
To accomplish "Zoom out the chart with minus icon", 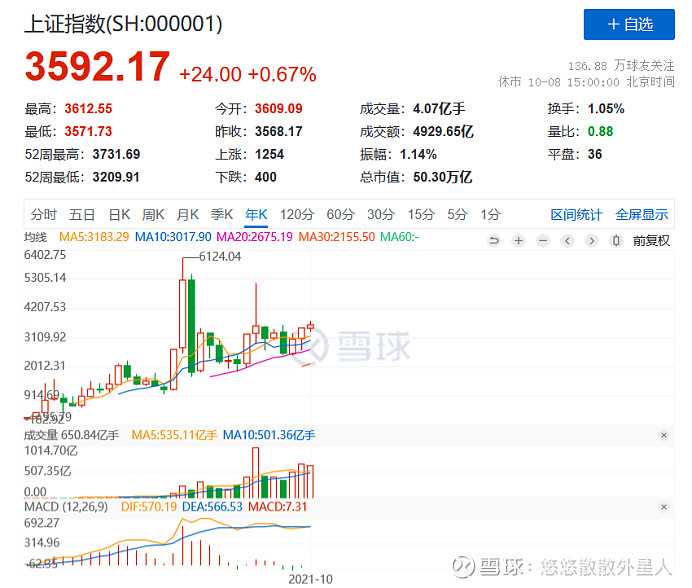I will [543, 241].
